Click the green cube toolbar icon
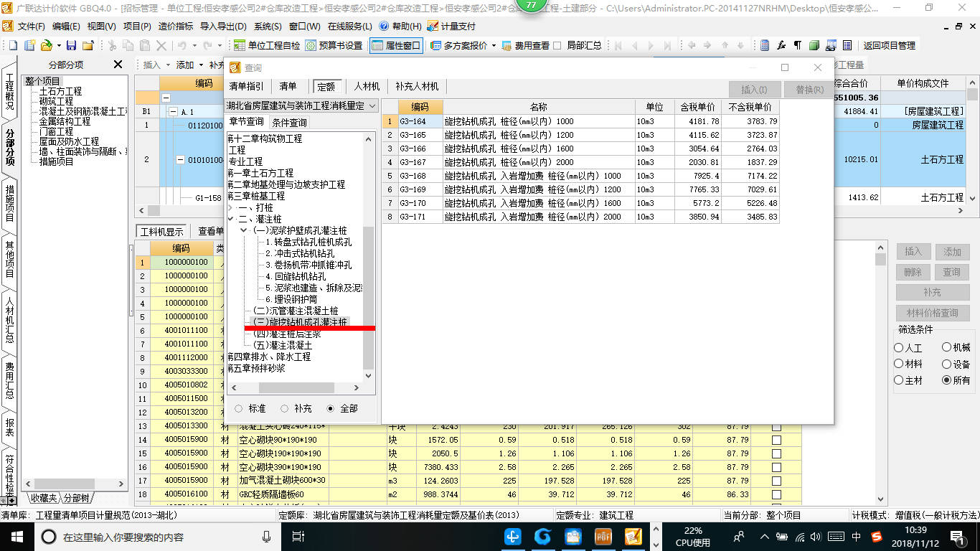The width and height of the screenshot is (980, 551). click(814, 45)
